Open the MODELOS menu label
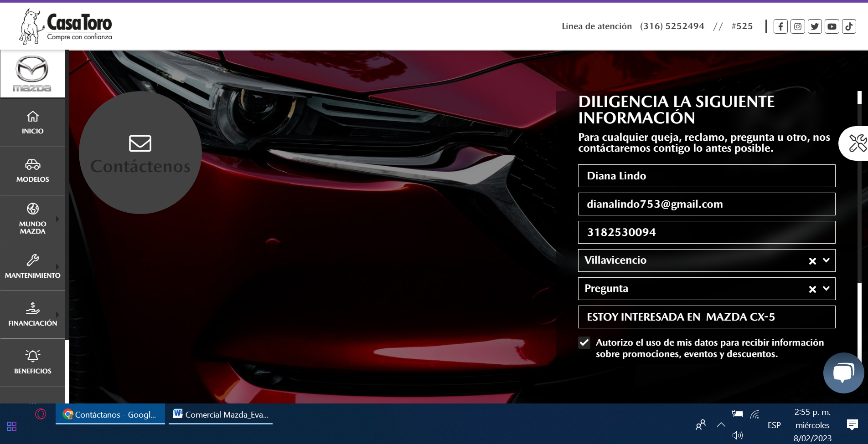This screenshot has width=868, height=444. 33,179
